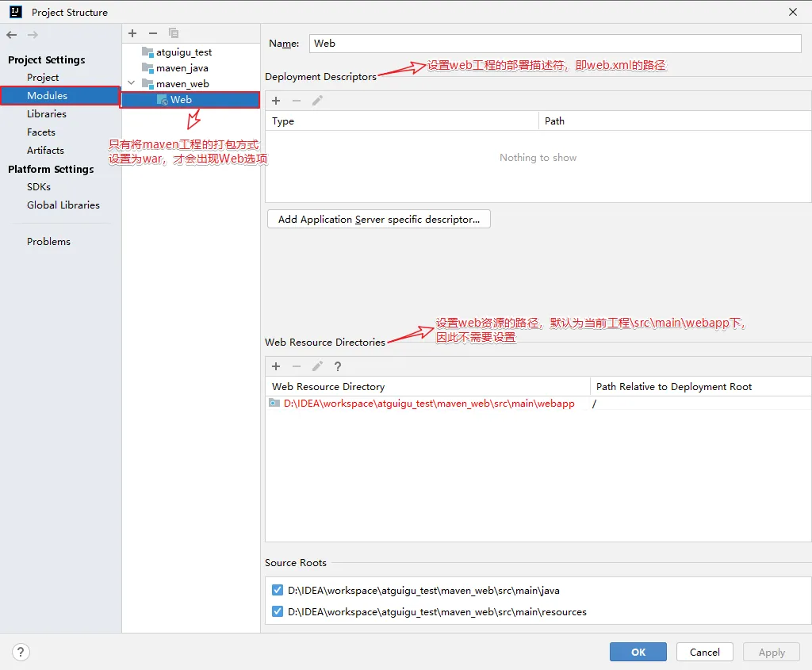Click the help icon at bottom left
Screen dimensions: 812x670
point(21,652)
